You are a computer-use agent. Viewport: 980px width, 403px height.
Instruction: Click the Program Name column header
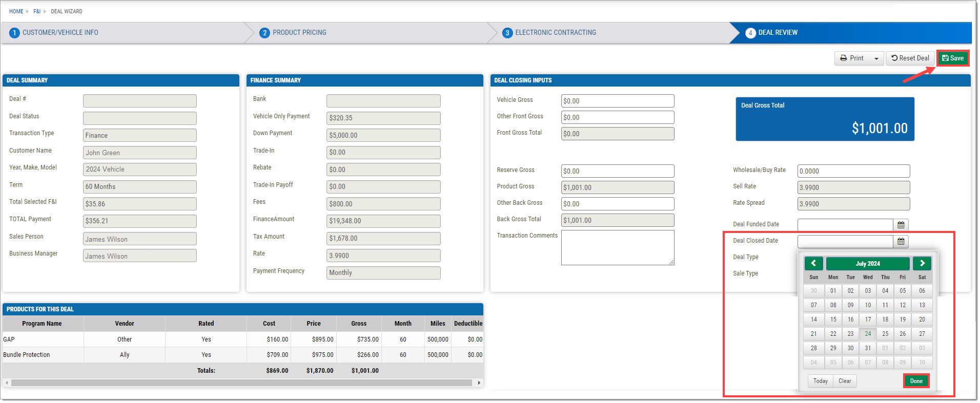[42, 324]
